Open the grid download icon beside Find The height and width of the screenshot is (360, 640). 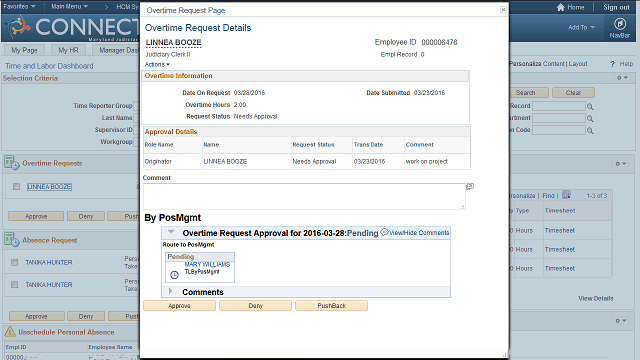point(566,195)
